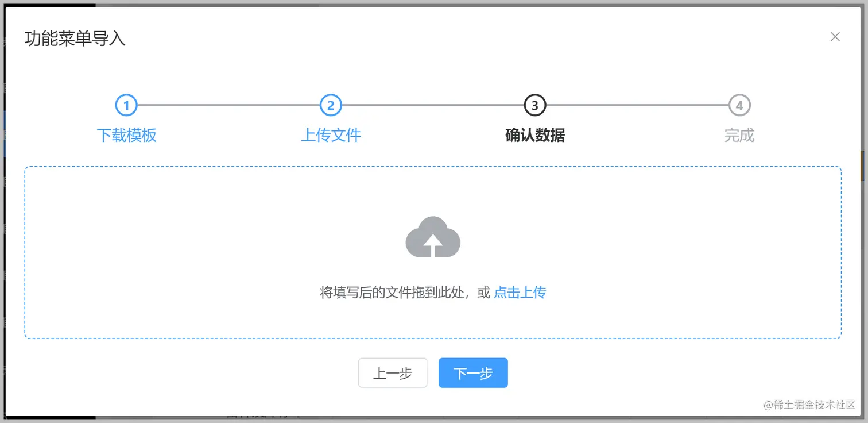Open file picker via 点击上传 link

pos(520,293)
